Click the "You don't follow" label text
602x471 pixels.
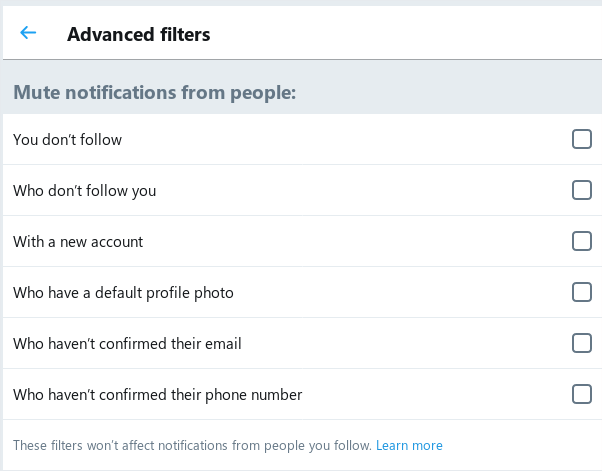[67, 140]
